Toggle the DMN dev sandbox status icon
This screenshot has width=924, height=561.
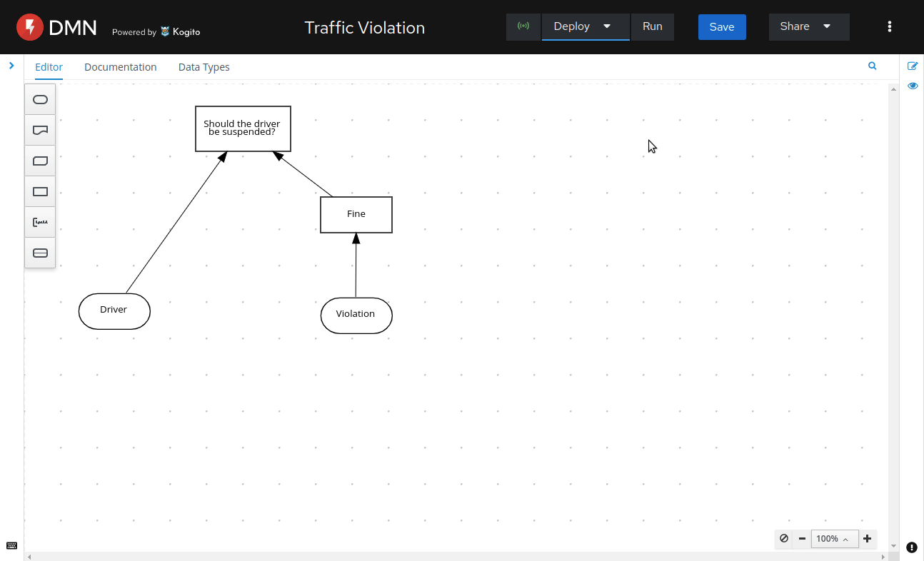(523, 26)
